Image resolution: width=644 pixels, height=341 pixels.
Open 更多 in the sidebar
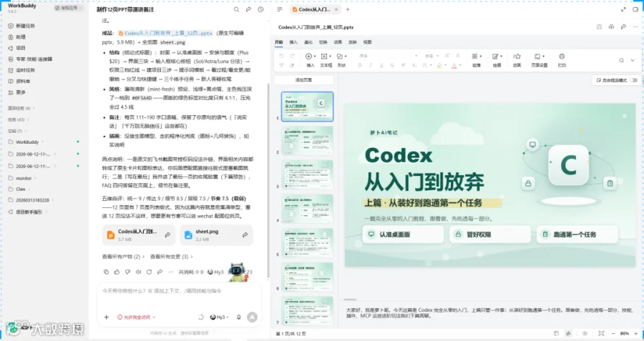pyautogui.click(x=17, y=92)
